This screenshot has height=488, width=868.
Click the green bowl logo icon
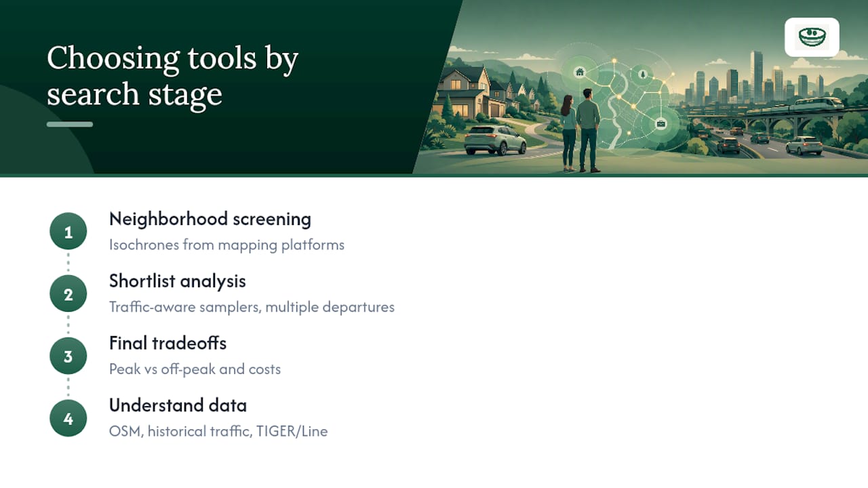(812, 37)
